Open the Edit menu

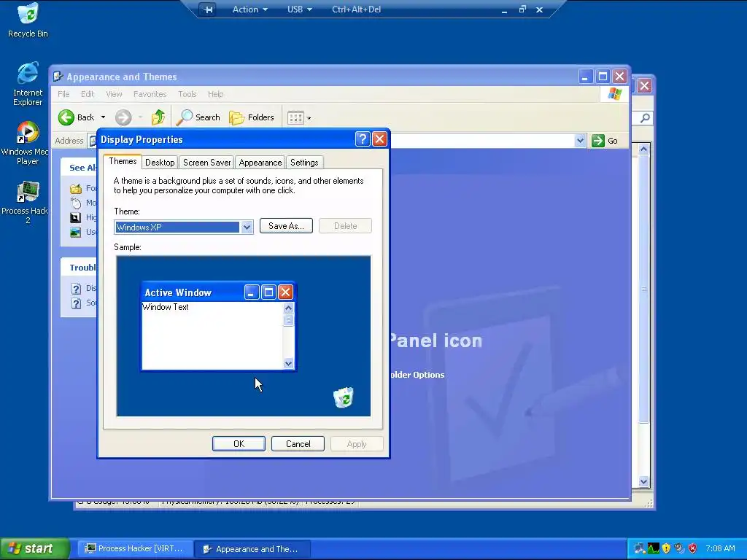pos(88,94)
